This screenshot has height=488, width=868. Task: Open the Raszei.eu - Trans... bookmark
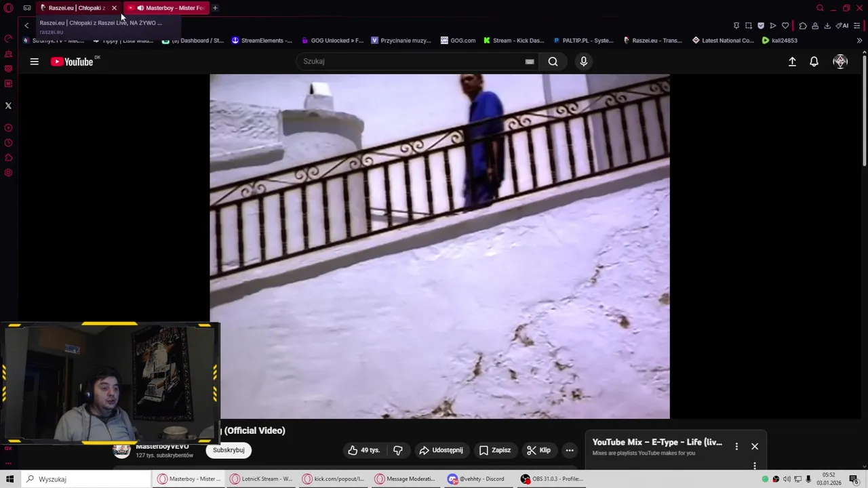(x=652, y=41)
